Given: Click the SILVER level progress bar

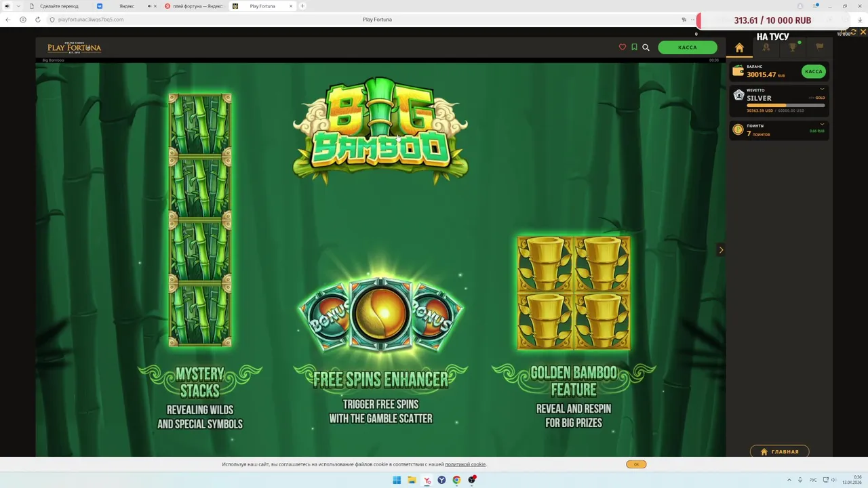Looking at the screenshot, I should click(785, 105).
